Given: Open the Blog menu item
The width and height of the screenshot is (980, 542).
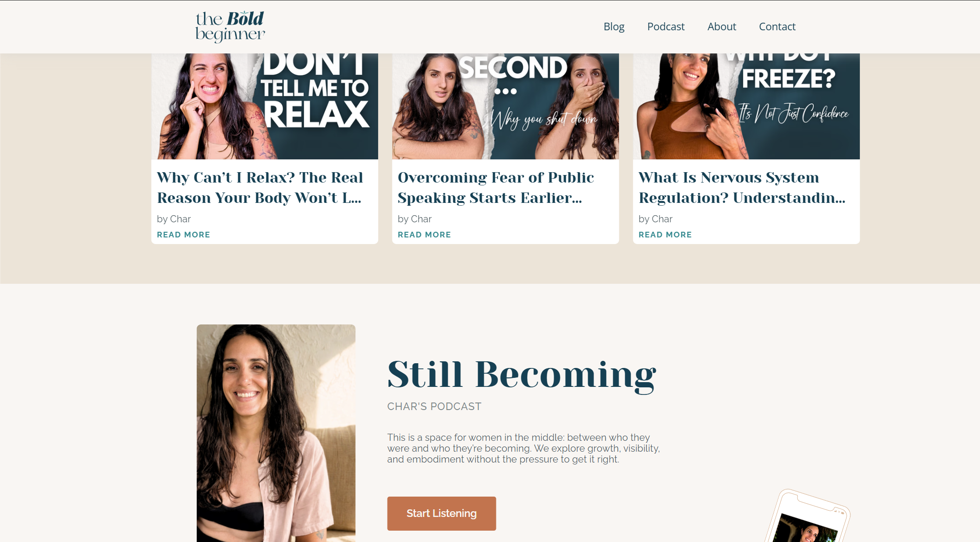Looking at the screenshot, I should (x=614, y=26).
